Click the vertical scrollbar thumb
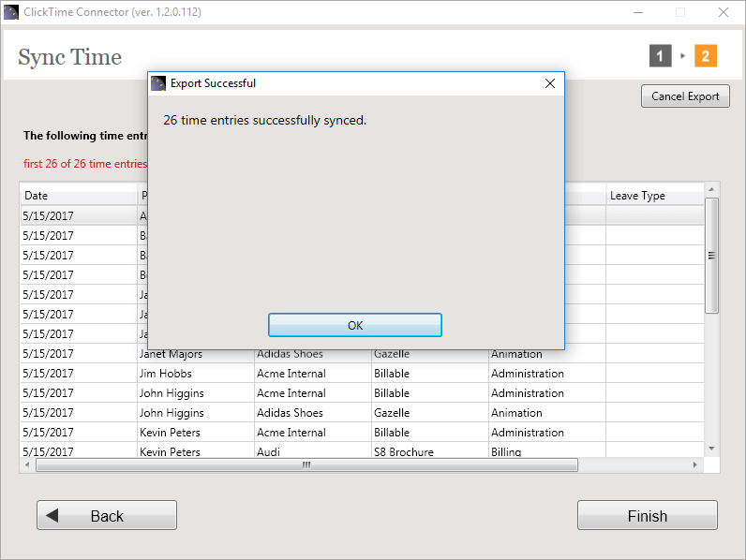 pyautogui.click(x=711, y=256)
